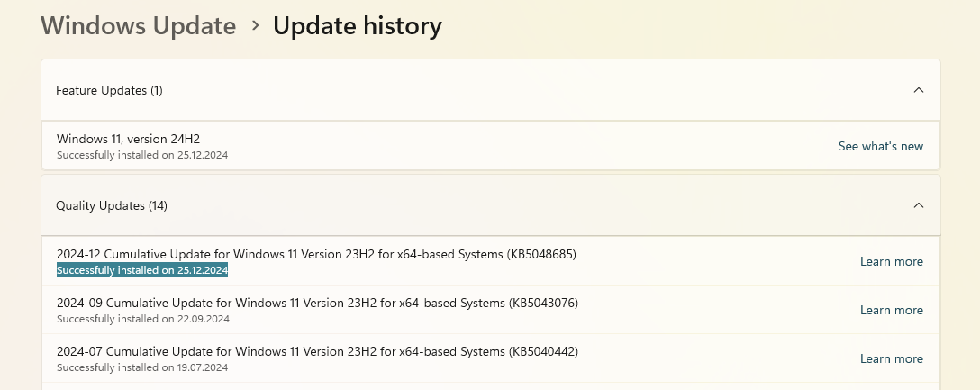The width and height of the screenshot is (980, 390).
Task: Open Learn more for KB5048685 update
Action: 891,261
